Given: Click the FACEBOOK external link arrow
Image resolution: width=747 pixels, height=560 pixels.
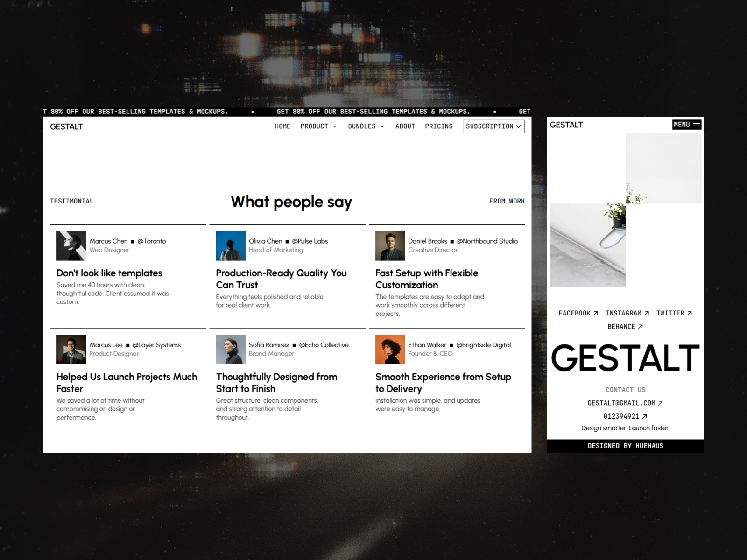Looking at the screenshot, I should pyautogui.click(x=596, y=313).
